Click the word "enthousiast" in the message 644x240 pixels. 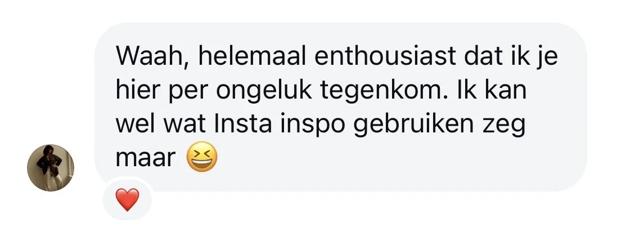(x=386, y=57)
